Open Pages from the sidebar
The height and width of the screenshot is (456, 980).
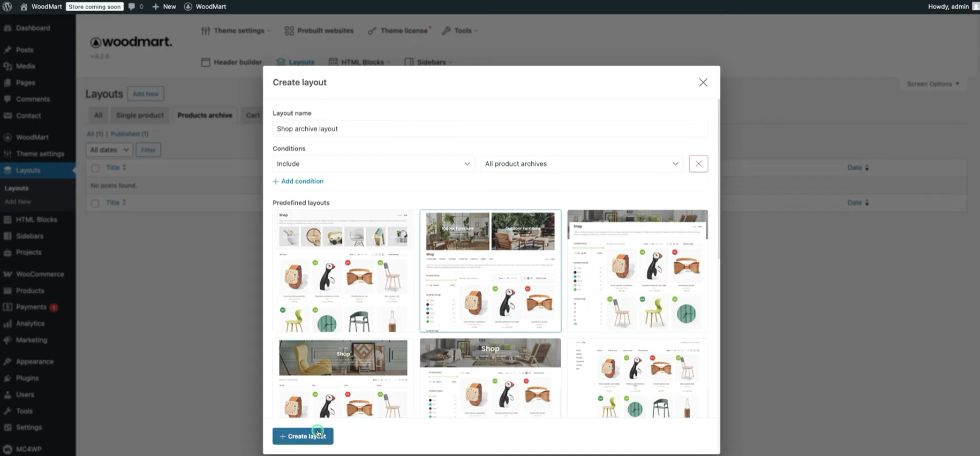pyautogui.click(x=25, y=82)
